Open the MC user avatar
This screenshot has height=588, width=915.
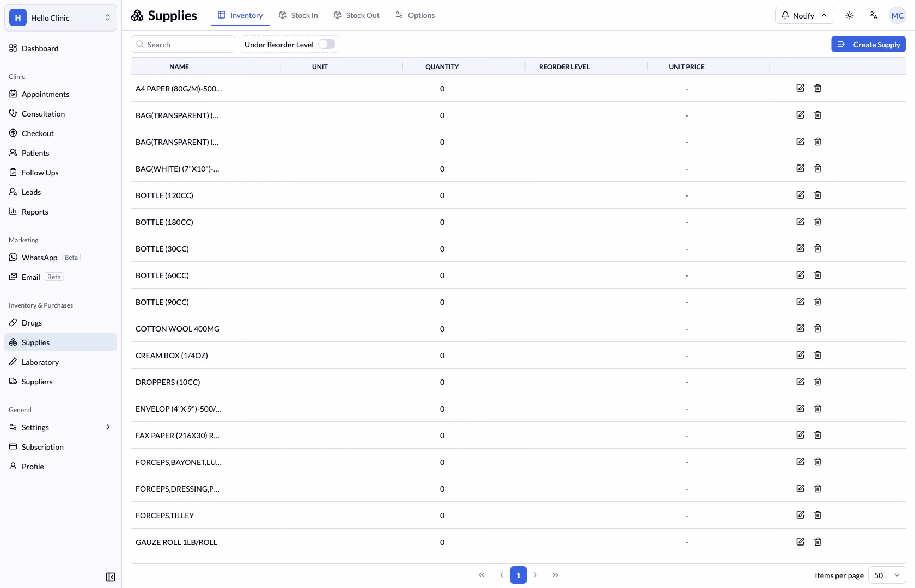pos(898,15)
